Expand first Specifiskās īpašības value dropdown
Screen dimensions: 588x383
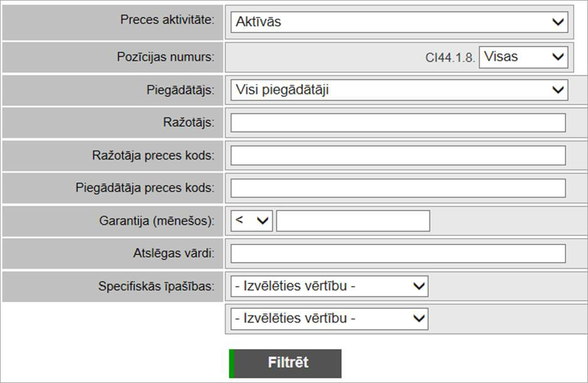pyautogui.click(x=329, y=286)
